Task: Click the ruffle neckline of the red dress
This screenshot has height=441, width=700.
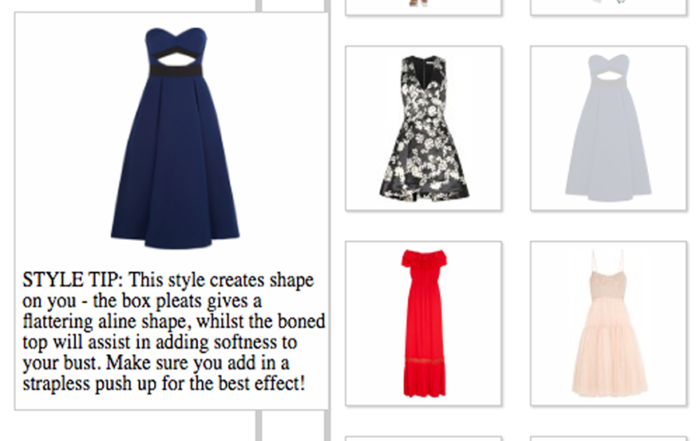Action: 424,259
